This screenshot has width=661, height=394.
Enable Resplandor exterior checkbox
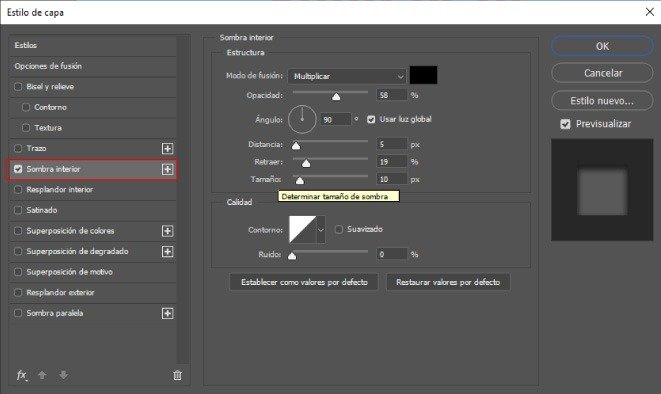[x=18, y=292]
